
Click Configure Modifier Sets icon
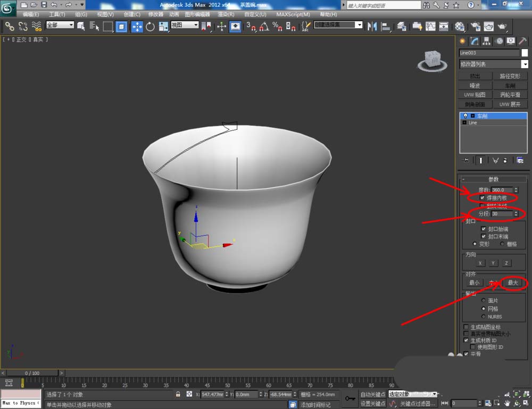(x=520, y=160)
